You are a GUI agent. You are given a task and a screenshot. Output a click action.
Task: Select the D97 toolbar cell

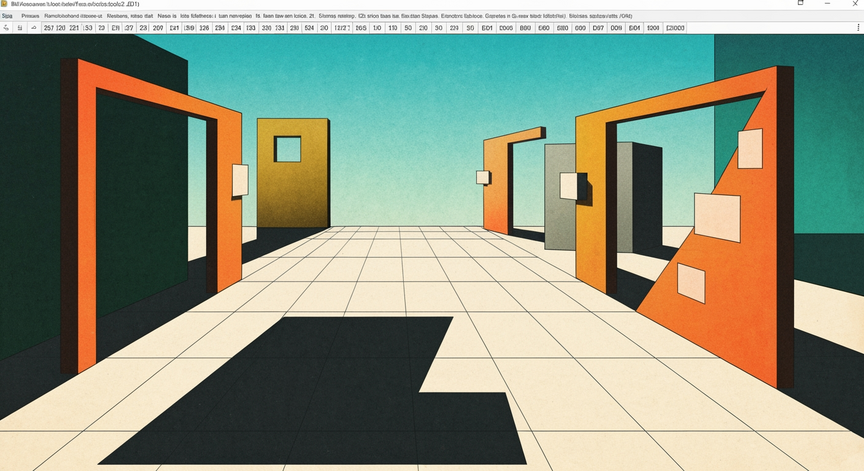(598, 29)
